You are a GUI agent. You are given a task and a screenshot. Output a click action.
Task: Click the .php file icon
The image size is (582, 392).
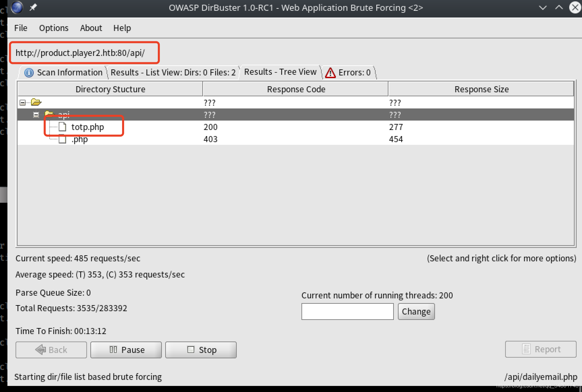pyautogui.click(x=62, y=139)
